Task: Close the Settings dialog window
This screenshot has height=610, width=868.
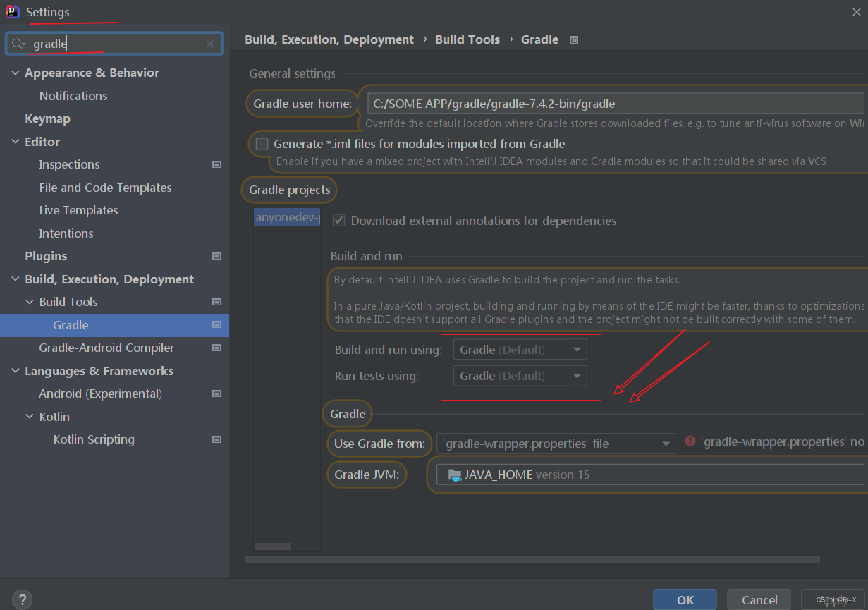Action: pyautogui.click(x=855, y=11)
